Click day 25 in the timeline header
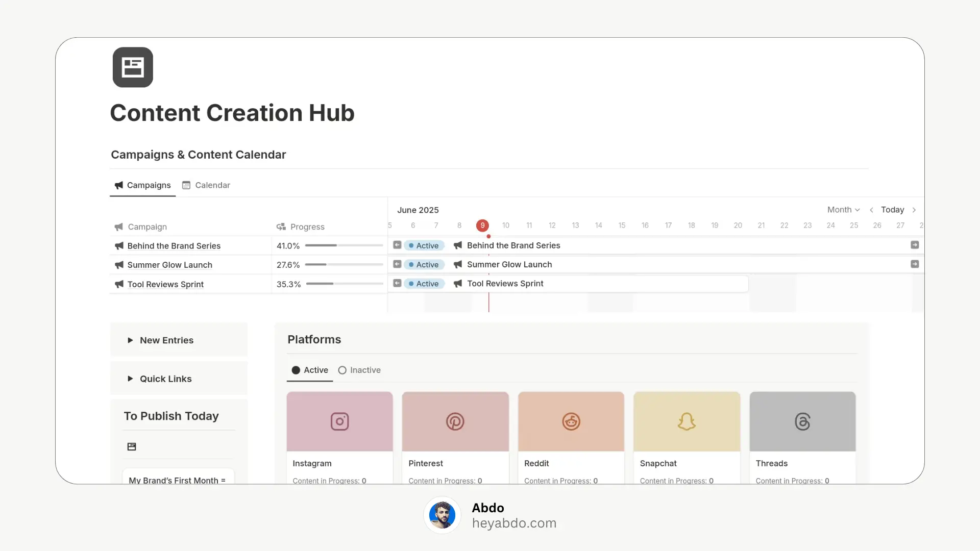This screenshot has height=551, width=980. 853,225
